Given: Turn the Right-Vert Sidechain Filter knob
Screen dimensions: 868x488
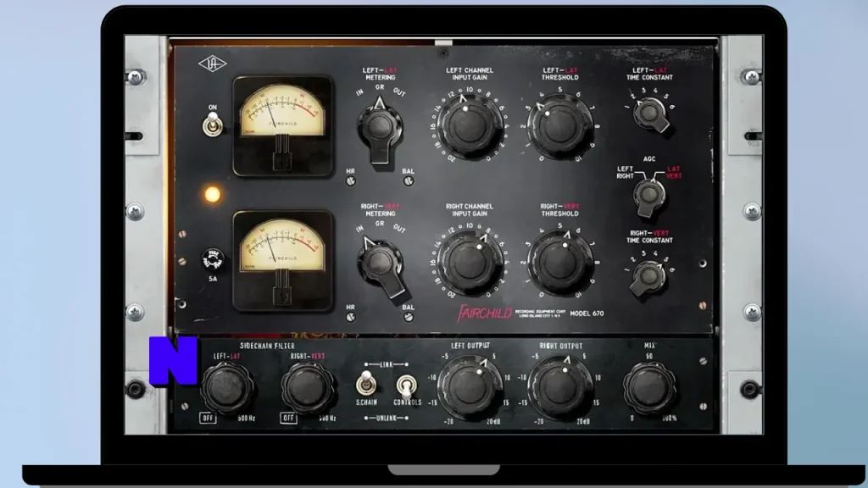Looking at the screenshot, I should tap(307, 388).
